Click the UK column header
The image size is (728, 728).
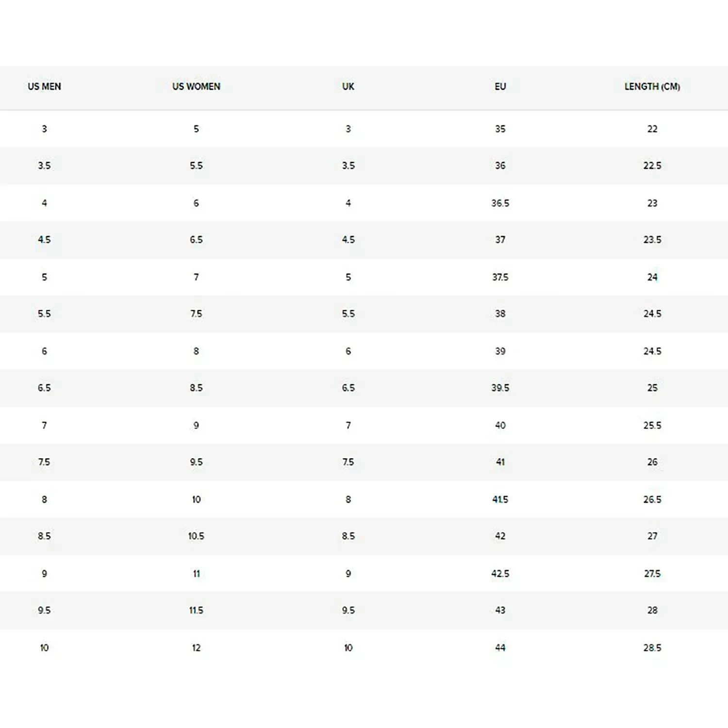[x=348, y=86]
